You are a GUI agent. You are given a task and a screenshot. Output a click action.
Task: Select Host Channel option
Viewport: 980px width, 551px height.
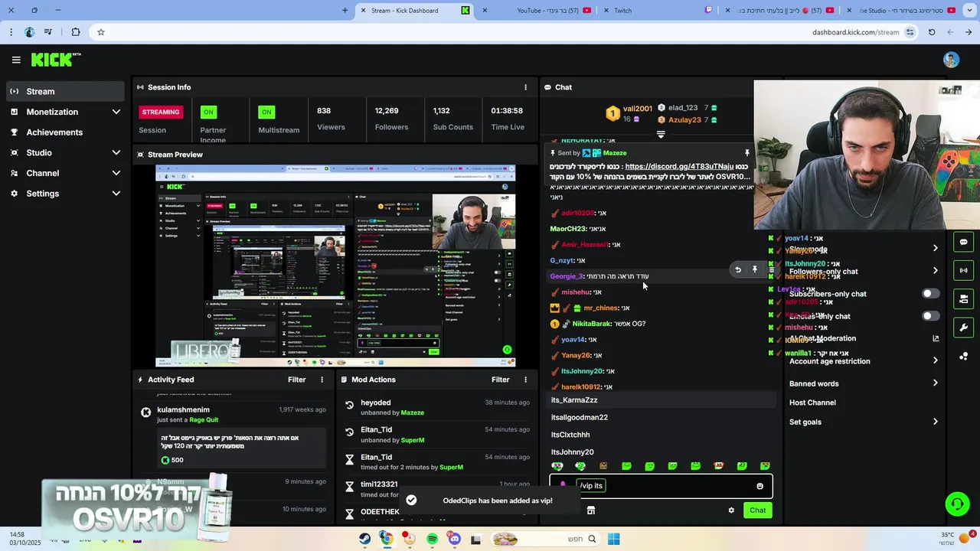812,403
